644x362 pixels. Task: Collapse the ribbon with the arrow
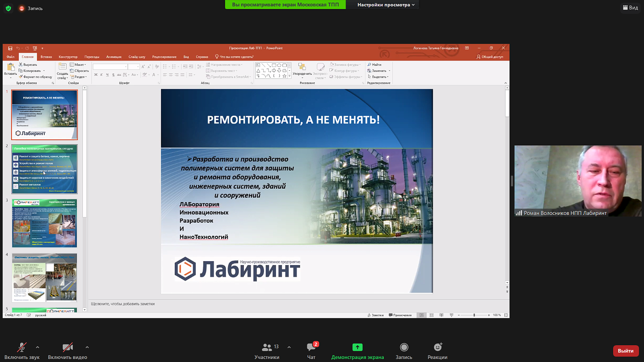505,83
